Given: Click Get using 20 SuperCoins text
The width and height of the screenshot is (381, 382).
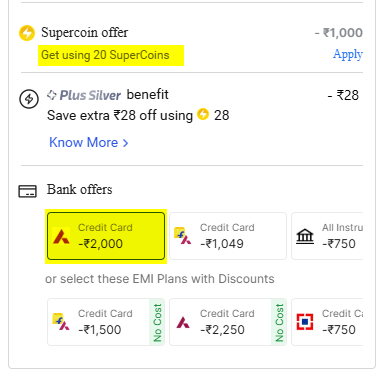Looking at the screenshot, I should click(105, 55).
